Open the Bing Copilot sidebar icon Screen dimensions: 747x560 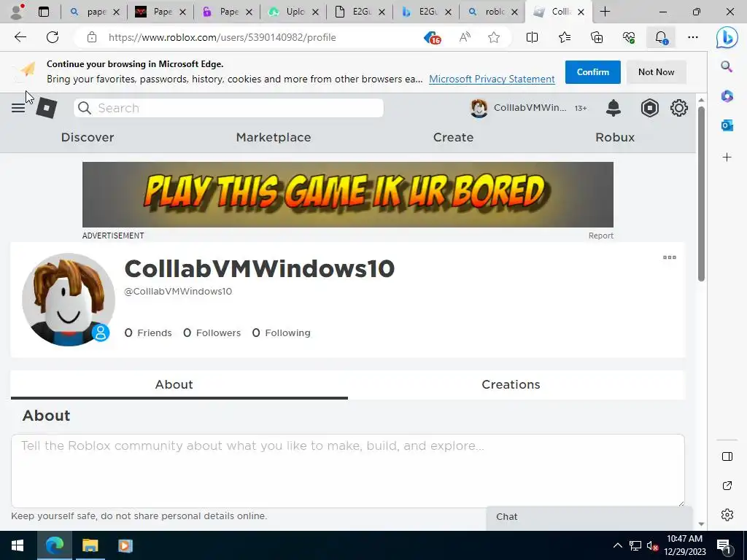click(x=727, y=38)
